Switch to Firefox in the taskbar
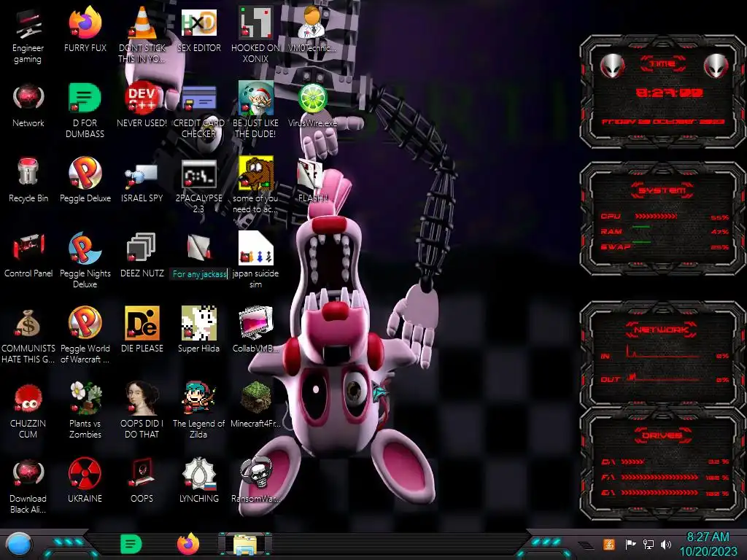The image size is (747, 560). tap(188, 544)
